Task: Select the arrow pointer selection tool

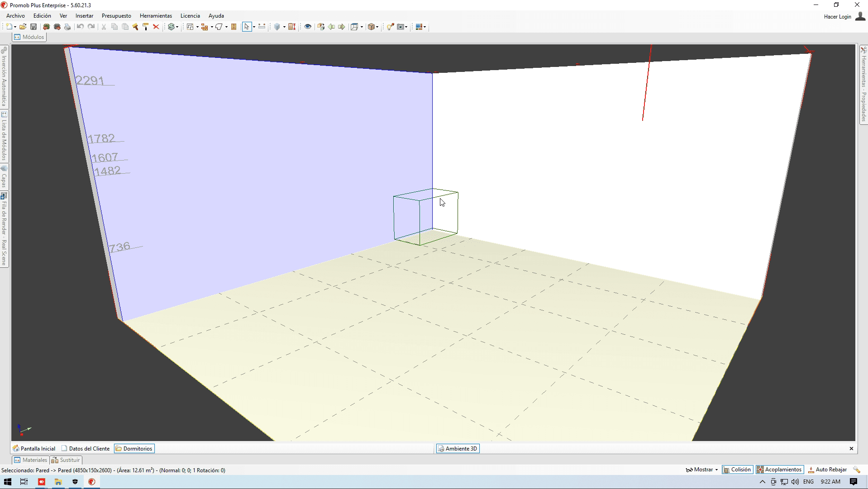Action: tap(247, 27)
